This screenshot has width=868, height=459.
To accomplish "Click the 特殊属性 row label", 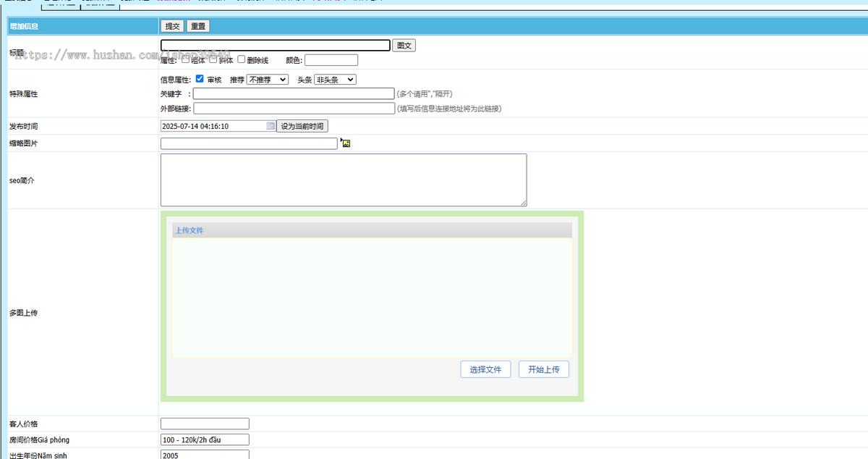I will pyautogui.click(x=23, y=94).
